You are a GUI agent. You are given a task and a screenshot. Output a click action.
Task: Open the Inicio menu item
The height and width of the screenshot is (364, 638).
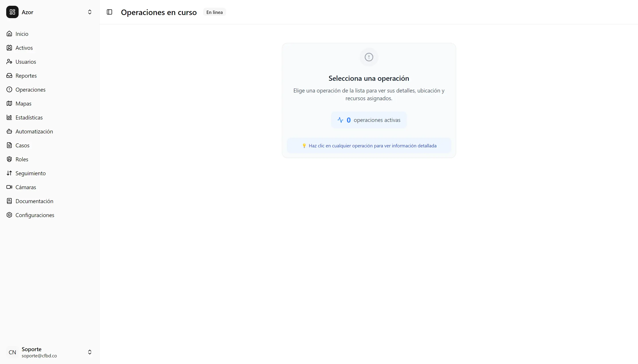(22, 34)
